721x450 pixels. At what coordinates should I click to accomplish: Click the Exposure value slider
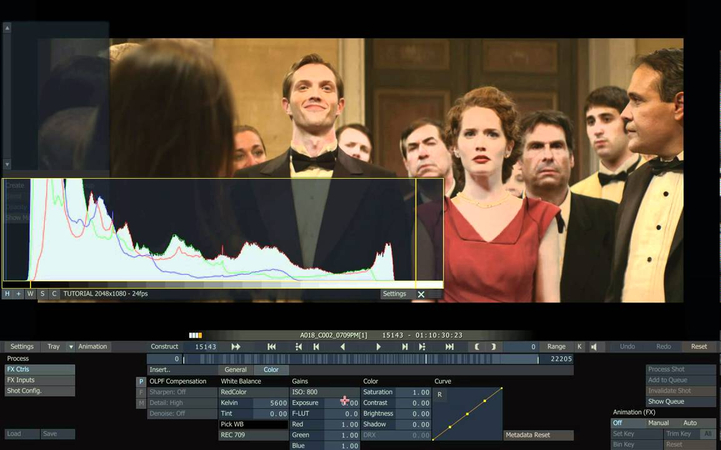pyautogui.click(x=343, y=403)
